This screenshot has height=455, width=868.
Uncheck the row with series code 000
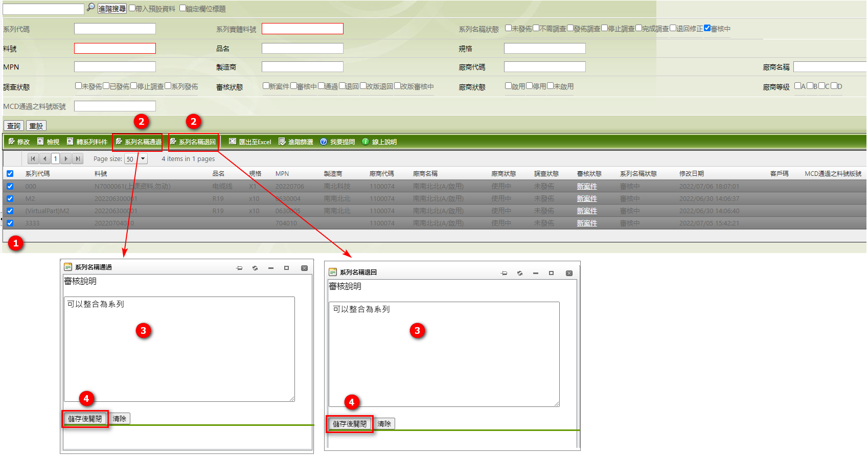(x=10, y=187)
